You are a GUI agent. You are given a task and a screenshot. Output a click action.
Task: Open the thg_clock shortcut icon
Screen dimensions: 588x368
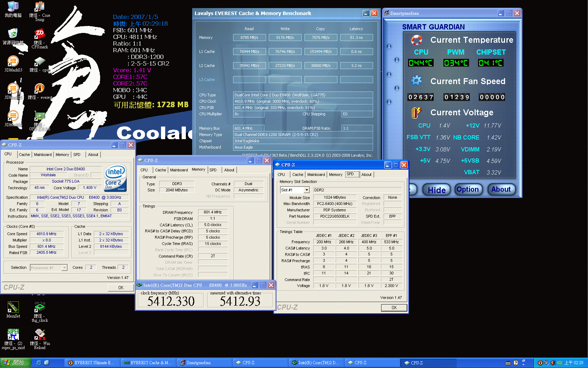point(40,312)
